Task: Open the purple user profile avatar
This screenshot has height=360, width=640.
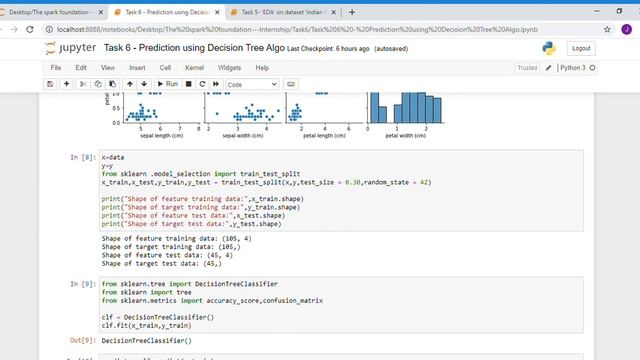Action: tap(627, 29)
